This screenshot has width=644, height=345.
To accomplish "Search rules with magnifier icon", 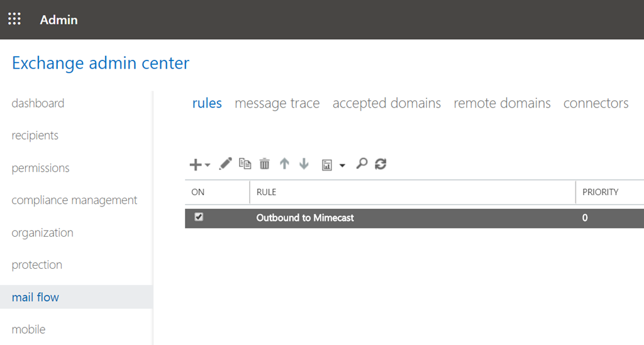I will point(362,164).
